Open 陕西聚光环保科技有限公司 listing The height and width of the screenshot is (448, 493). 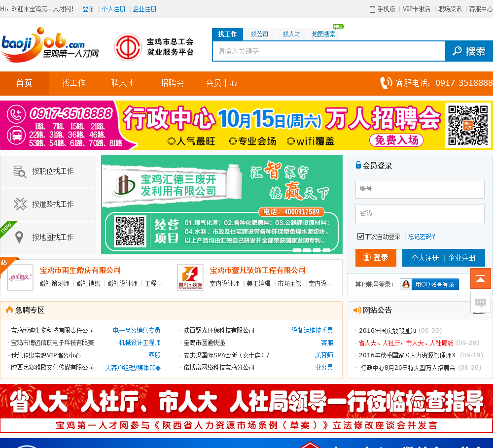(x=219, y=330)
